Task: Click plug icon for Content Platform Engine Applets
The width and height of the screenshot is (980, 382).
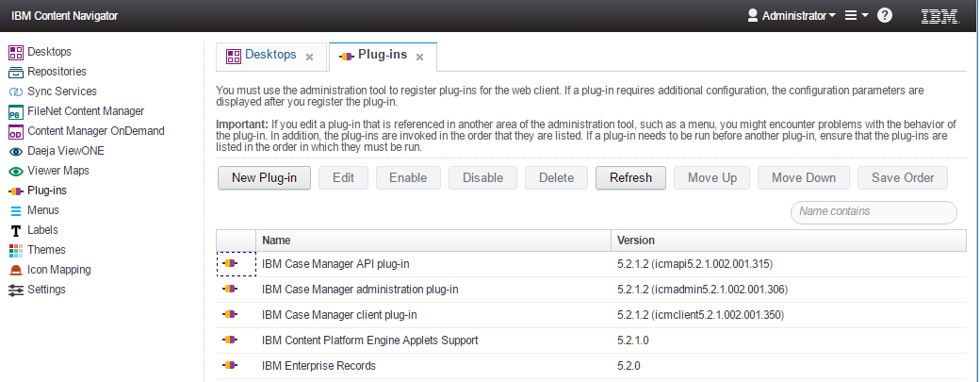Action: (230, 340)
